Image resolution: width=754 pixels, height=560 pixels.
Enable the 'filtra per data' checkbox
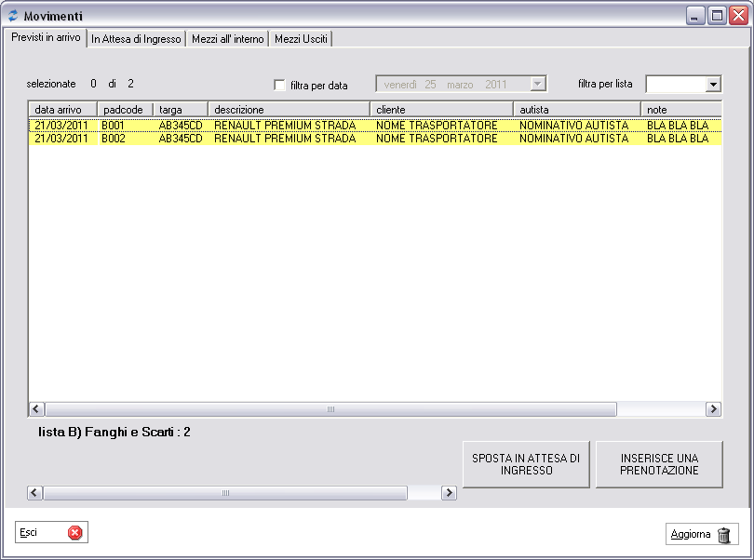(280, 85)
